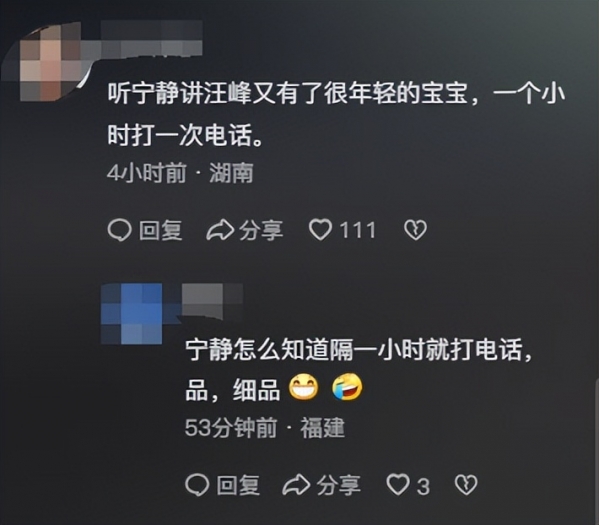The image size is (600, 525).
Task: Like the top comment with 111 likes
Action: (x=320, y=230)
